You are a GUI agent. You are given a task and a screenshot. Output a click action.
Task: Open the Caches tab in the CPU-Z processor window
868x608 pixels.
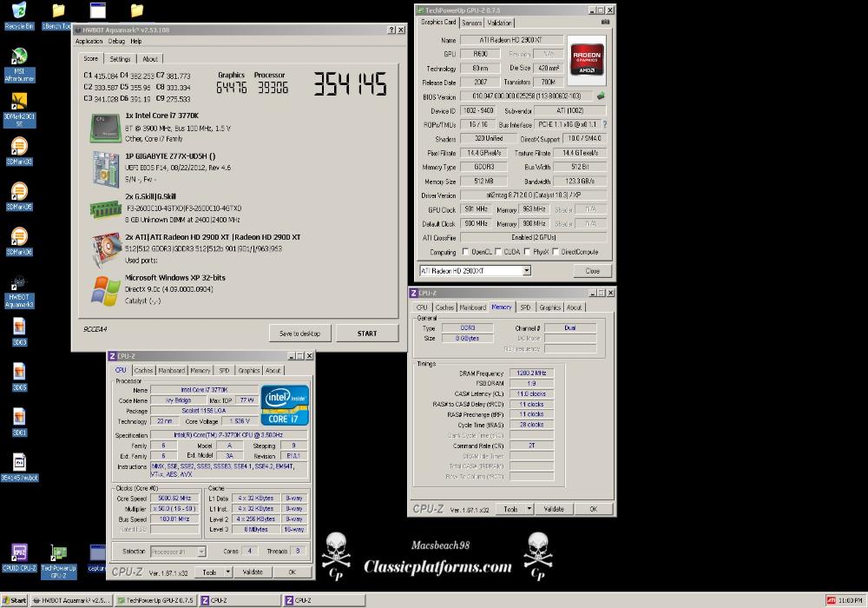pos(143,371)
